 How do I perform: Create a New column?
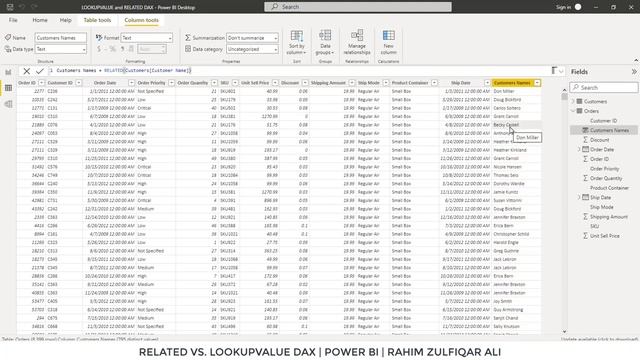389,42
